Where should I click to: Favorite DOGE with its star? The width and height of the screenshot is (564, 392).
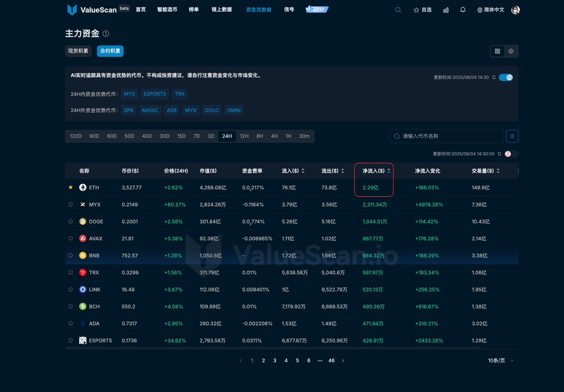(70, 221)
